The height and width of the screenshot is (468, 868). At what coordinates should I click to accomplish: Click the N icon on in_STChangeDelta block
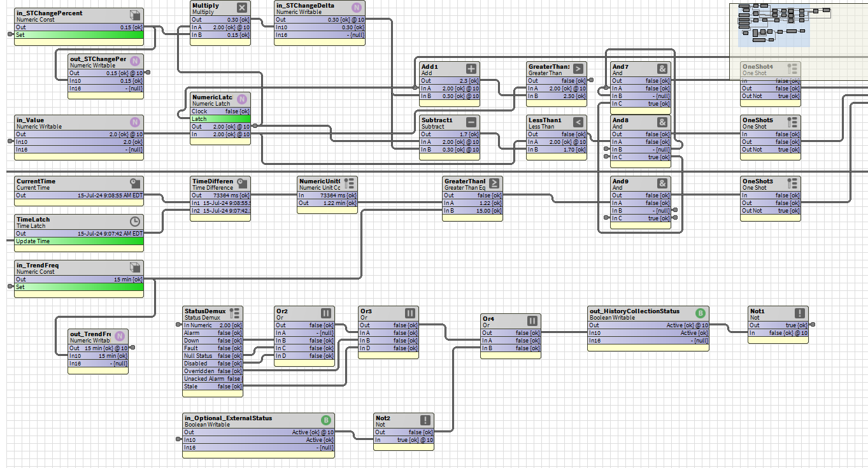pyautogui.click(x=356, y=8)
